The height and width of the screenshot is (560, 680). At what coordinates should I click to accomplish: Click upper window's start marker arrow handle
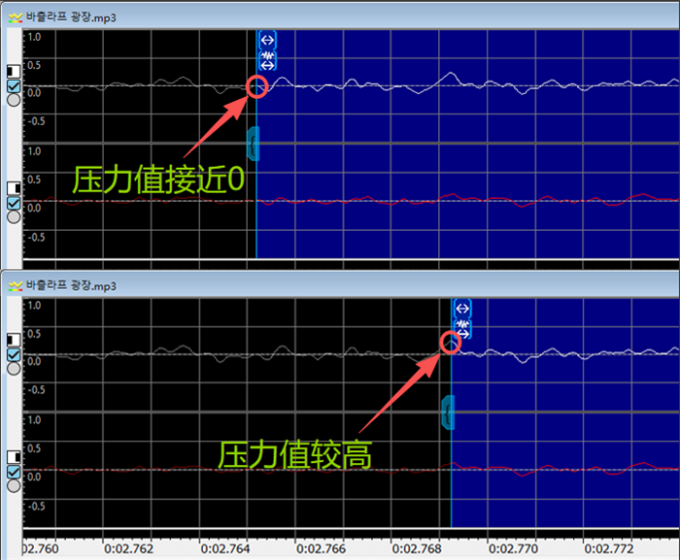pos(268,40)
